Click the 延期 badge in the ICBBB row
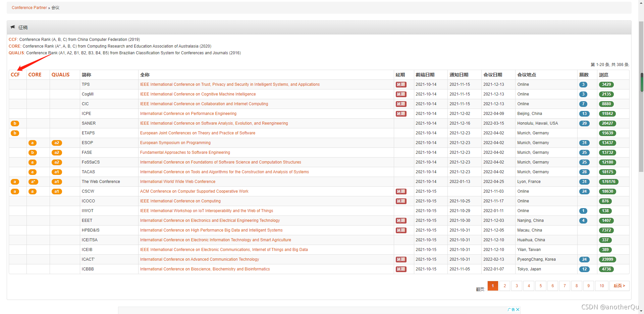The width and height of the screenshot is (644, 314). tap(401, 269)
